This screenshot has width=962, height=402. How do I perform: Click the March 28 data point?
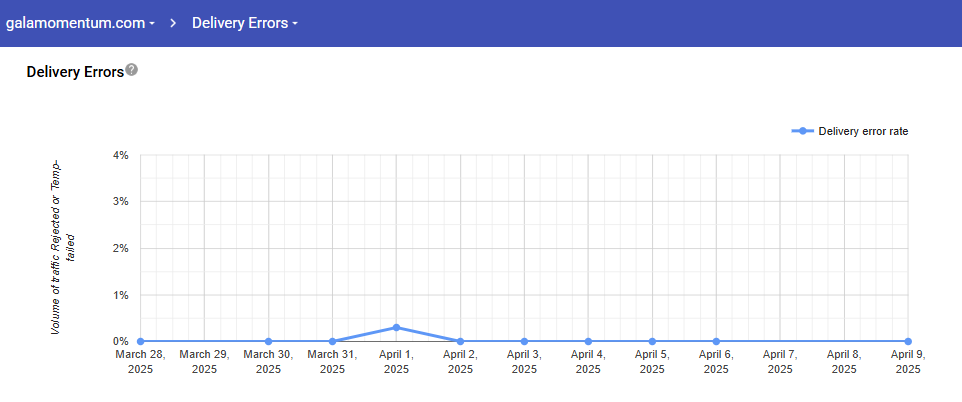pos(140,341)
